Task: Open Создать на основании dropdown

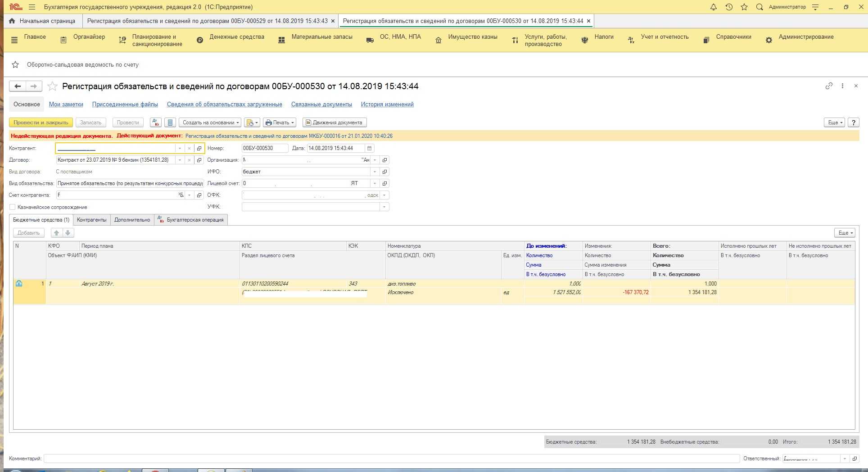Action: click(x=210, y=123)
